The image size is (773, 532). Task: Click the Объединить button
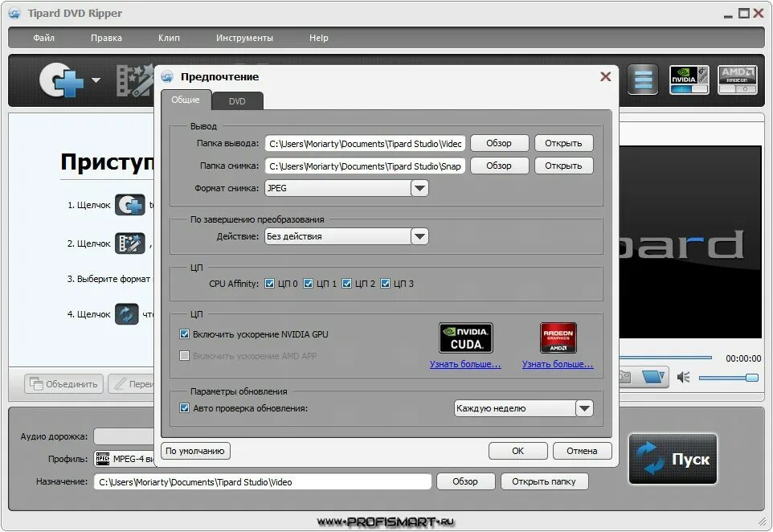(x=64, y=384)
